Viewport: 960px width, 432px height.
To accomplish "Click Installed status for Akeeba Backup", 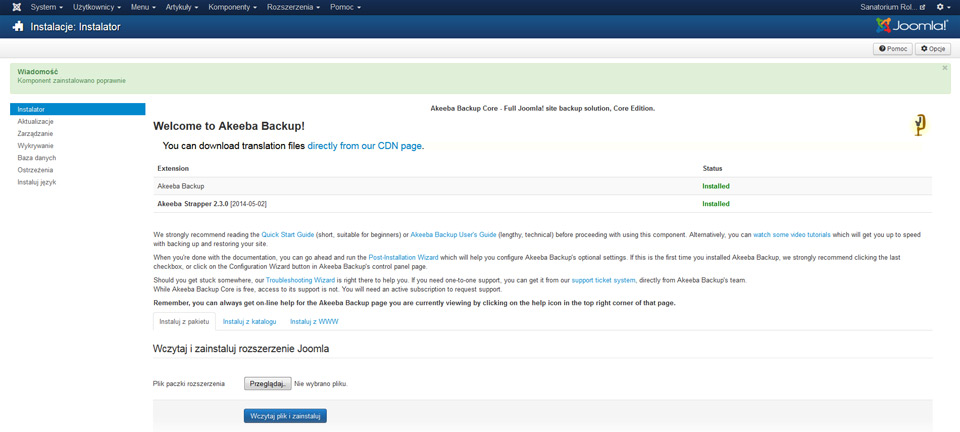I will point(716,186).
